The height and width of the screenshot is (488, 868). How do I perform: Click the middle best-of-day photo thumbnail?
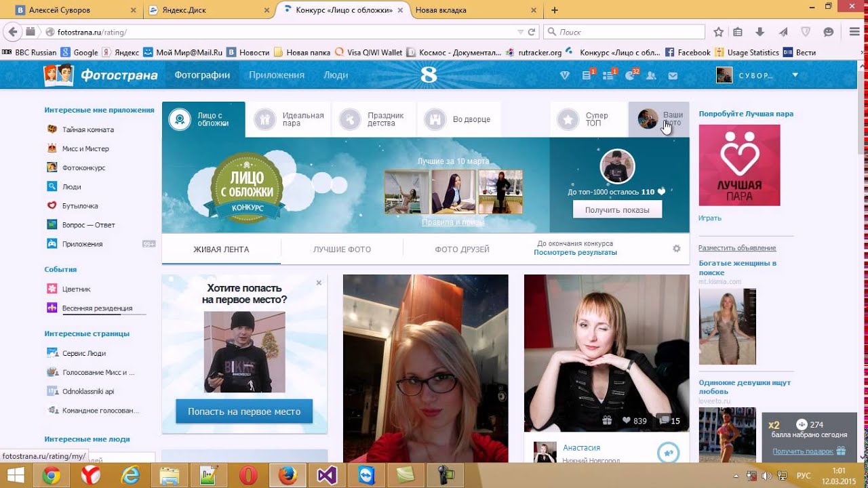point(454,192)
